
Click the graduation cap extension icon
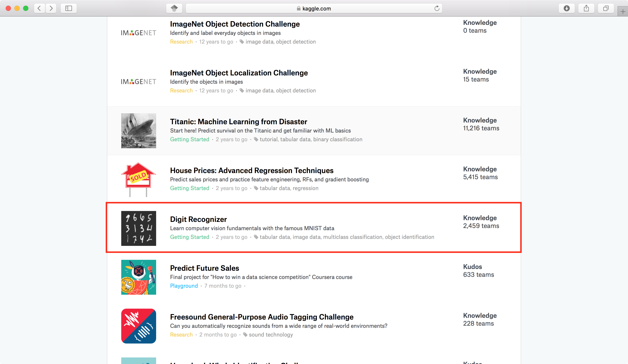174,8
